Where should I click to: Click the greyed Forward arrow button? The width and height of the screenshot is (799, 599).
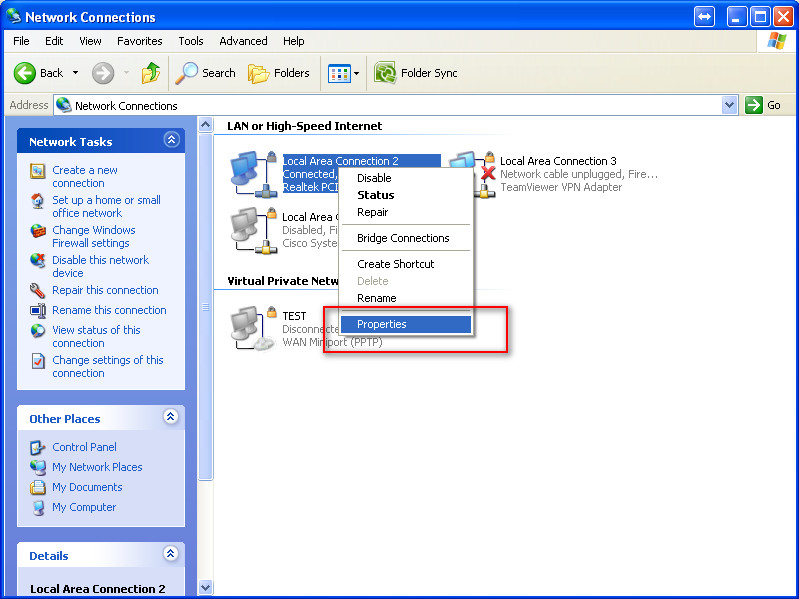coord(103,73)
